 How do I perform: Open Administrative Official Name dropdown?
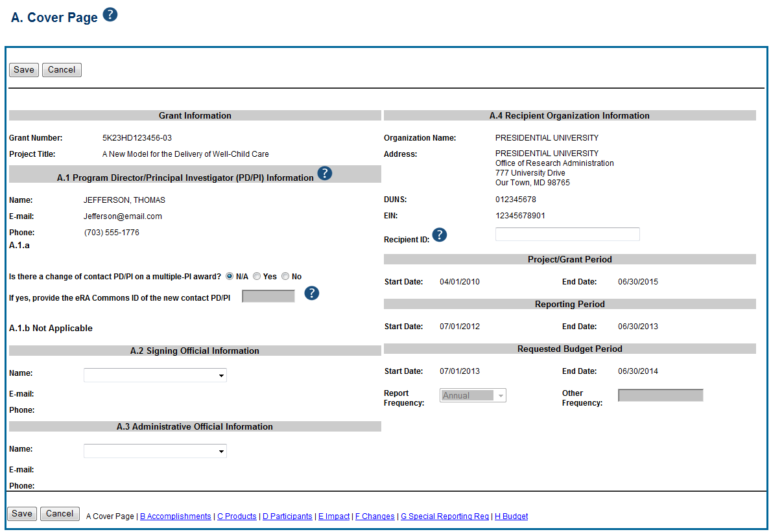click(155, 451)
